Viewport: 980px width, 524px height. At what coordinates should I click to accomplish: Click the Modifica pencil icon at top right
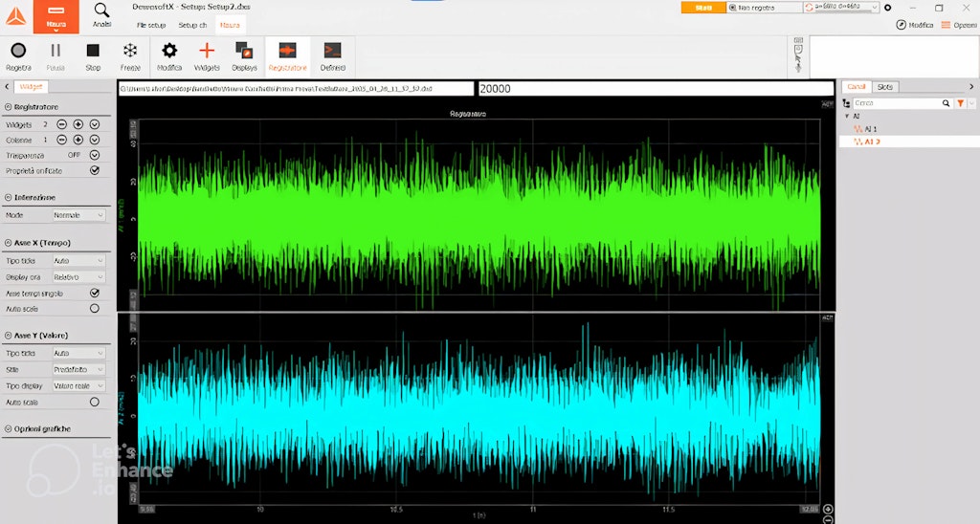pyautogui.click(x=901, y=25)
